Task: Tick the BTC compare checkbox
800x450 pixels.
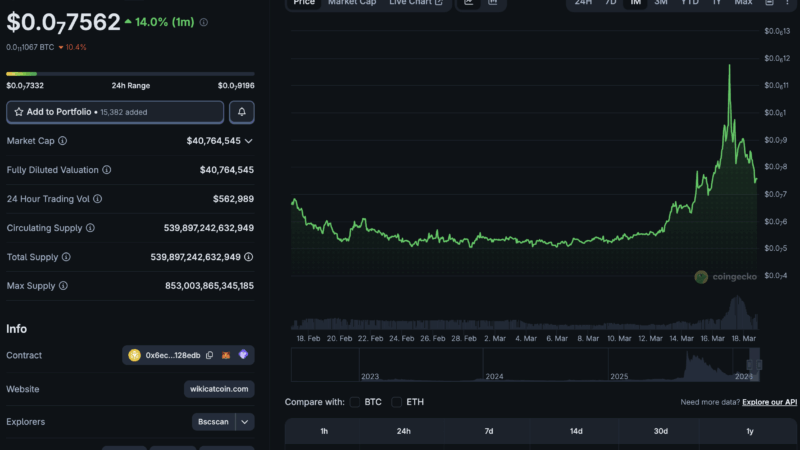Action: pyautogui.click(x=355, y=402)
